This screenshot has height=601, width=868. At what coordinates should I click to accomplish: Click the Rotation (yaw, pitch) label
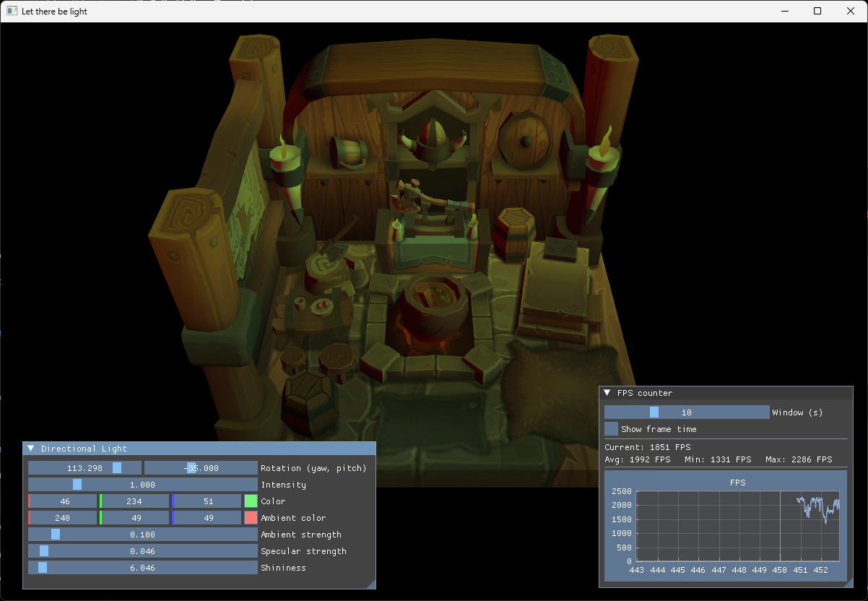313,468
